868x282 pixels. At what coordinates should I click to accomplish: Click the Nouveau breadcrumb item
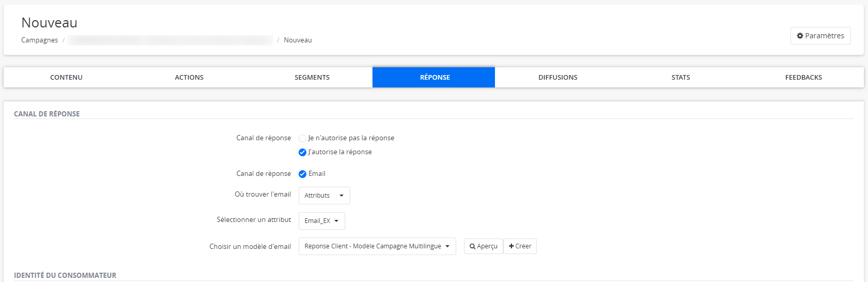tap(298, 40)
